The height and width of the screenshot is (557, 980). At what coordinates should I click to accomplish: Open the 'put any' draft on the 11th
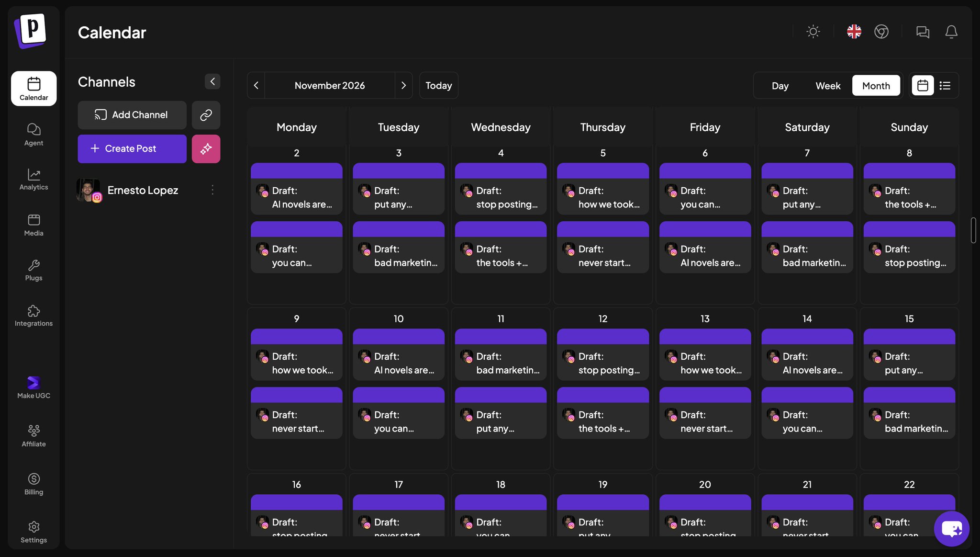[501, 413]
